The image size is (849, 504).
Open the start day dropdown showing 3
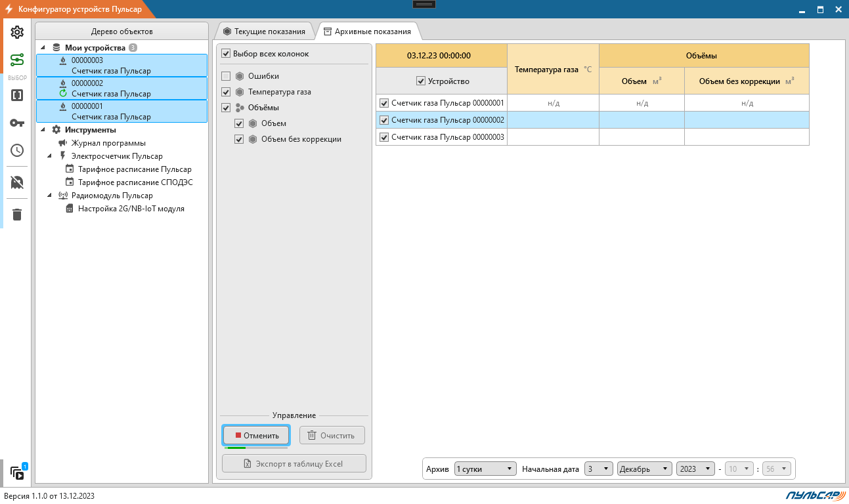point(599,469)
